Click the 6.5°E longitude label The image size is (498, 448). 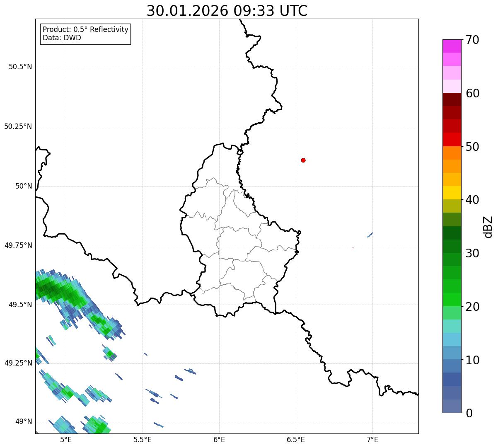coord(296,440)
